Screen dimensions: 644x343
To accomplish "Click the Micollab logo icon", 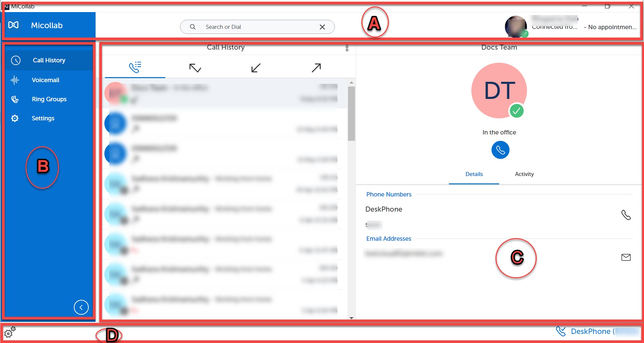I will point(13,25).
